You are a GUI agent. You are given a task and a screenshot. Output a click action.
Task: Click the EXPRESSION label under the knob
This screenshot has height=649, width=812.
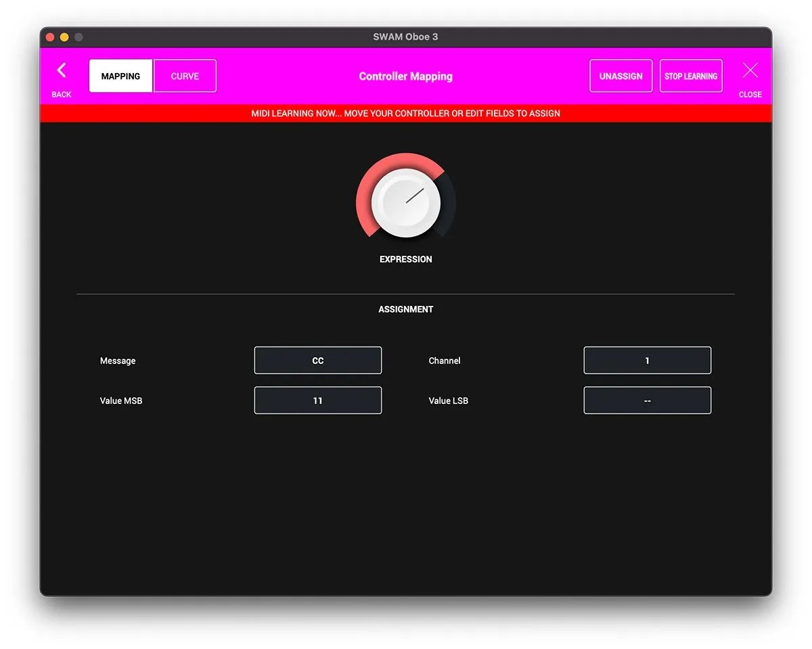(x=406, y=259)
